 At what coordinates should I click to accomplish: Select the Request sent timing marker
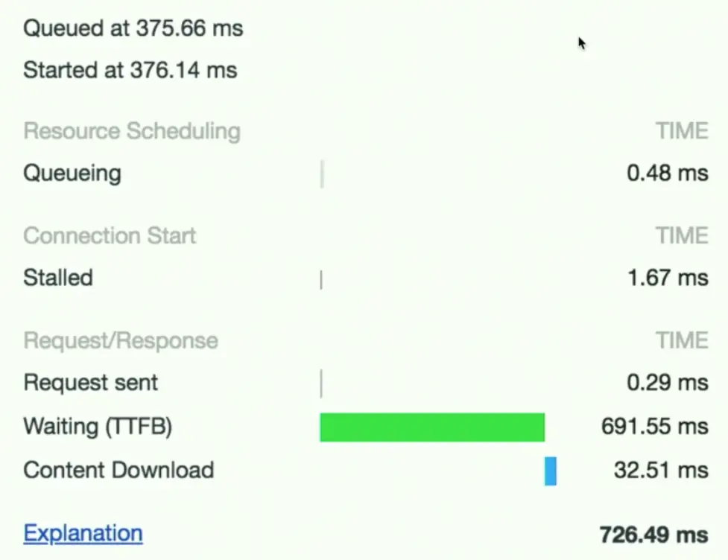tap(321, 384)
